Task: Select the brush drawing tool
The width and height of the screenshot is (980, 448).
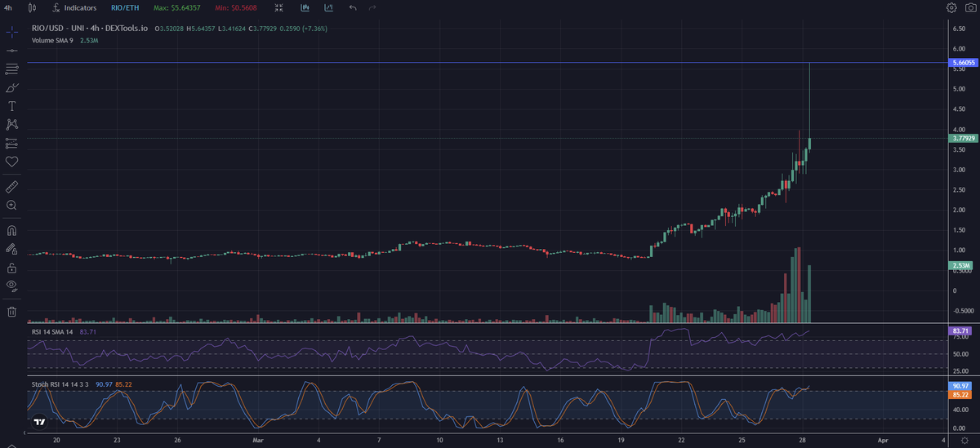Action: 11,87
